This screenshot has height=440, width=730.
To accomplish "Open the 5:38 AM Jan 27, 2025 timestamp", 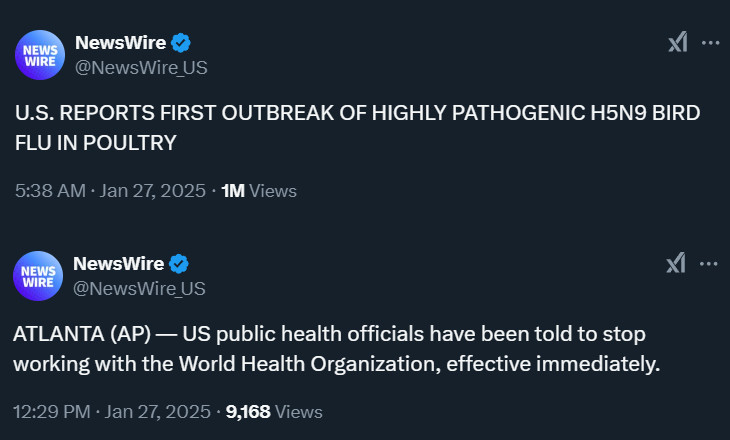I will (110, 191).
